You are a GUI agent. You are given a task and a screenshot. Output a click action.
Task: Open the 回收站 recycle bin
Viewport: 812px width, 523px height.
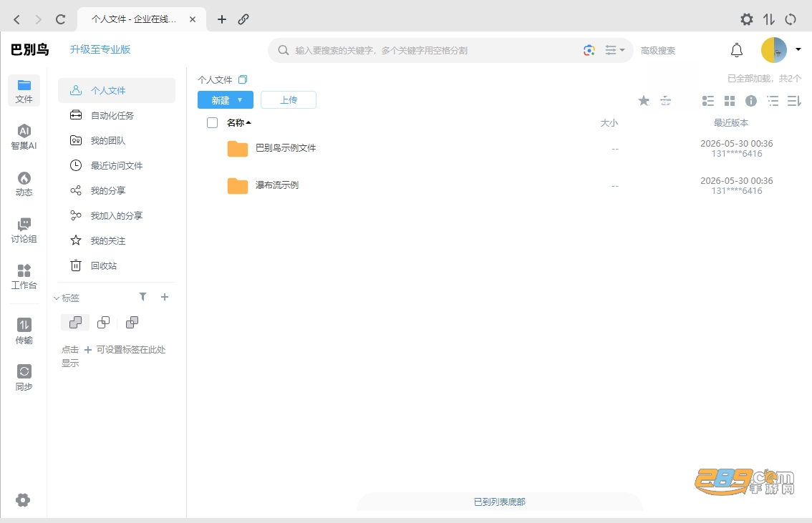117,266
